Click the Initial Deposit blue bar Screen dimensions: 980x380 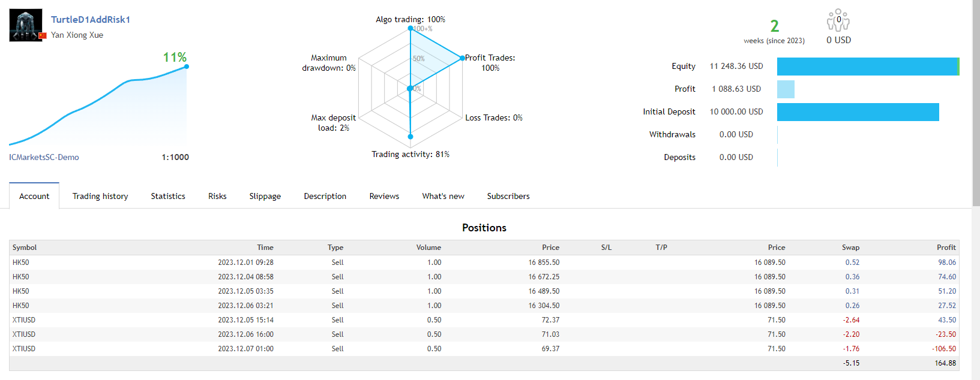click(858, 112)
